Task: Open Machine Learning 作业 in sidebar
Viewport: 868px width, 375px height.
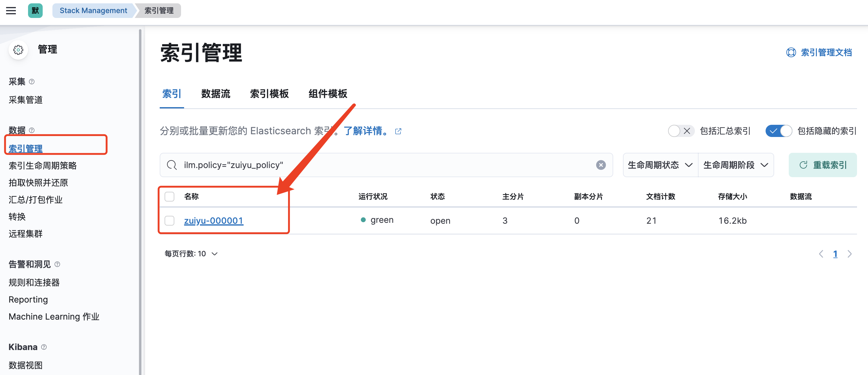Action: [54, 317]
